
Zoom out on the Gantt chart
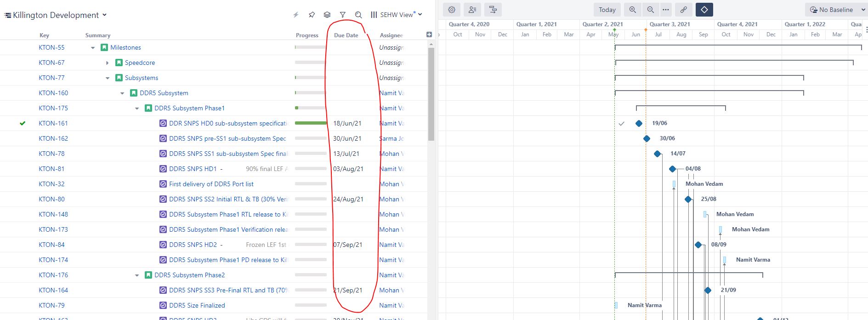coord(650,10)
